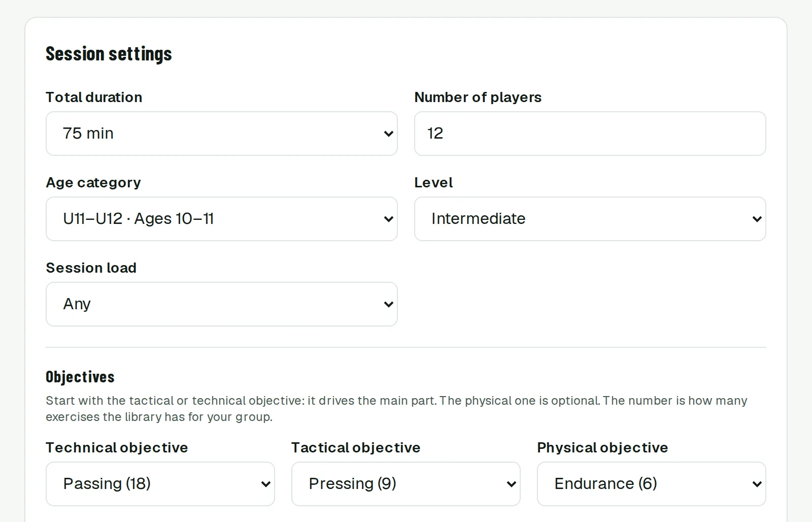Click the 'Objectives' heading
This screenshot has height=522, width=812.
point(80,377)
